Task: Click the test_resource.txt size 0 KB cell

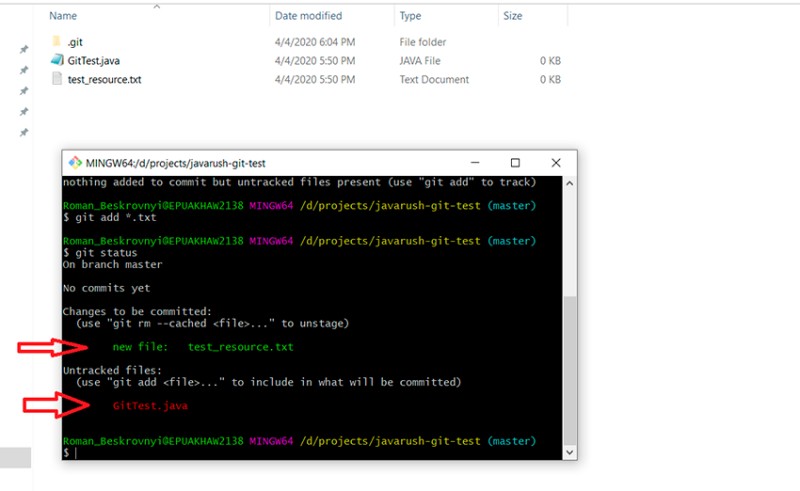Action: click(550, 80)
